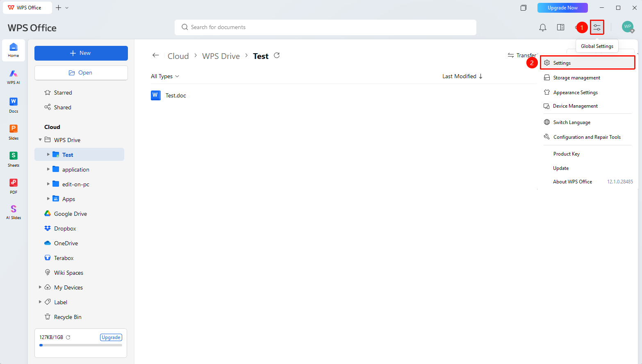Viewport: 642px width, 364px height.
Task: Click the restore-tabs window icon in the title bar
Action: coord(524,8)
